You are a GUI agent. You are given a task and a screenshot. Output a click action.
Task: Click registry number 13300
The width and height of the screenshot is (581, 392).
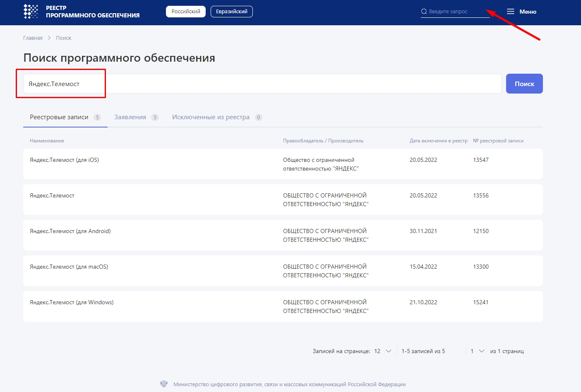[x=481, y=267]
